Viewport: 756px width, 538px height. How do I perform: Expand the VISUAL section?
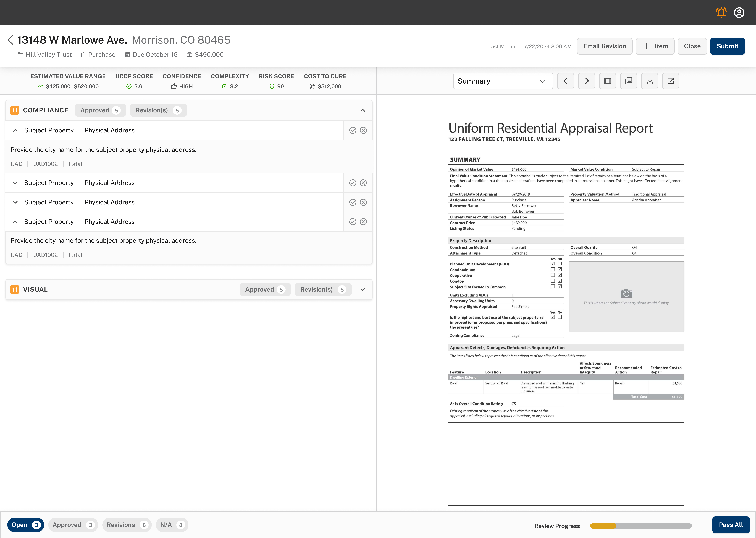tap(363, 289)
